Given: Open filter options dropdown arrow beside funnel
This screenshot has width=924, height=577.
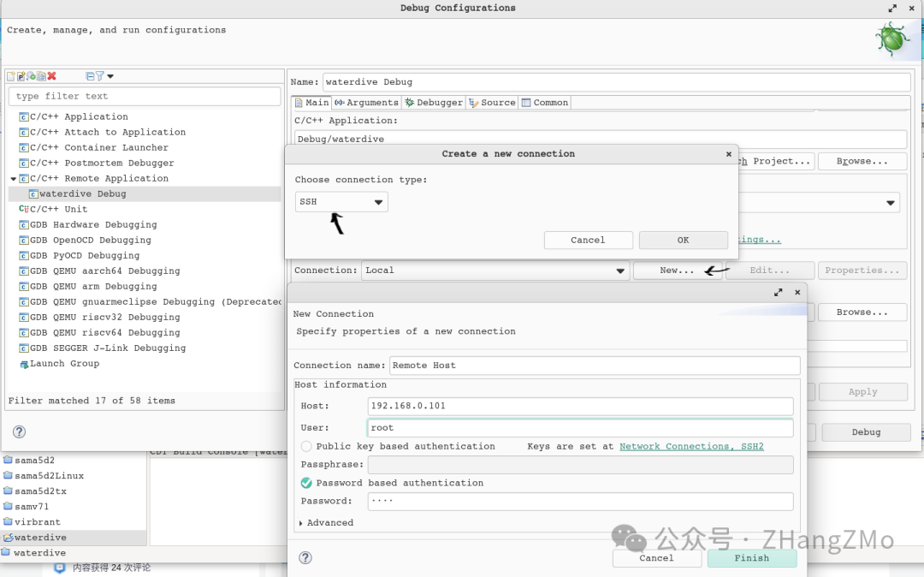Looking at the screenshot, I should click(x=110, y=76).
